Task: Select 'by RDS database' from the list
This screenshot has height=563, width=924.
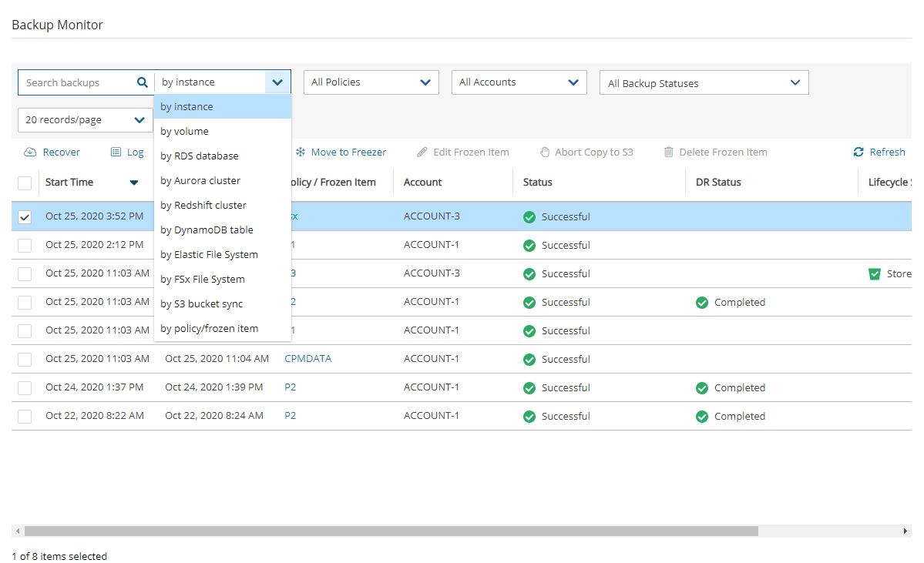Action: click(200, 156)
